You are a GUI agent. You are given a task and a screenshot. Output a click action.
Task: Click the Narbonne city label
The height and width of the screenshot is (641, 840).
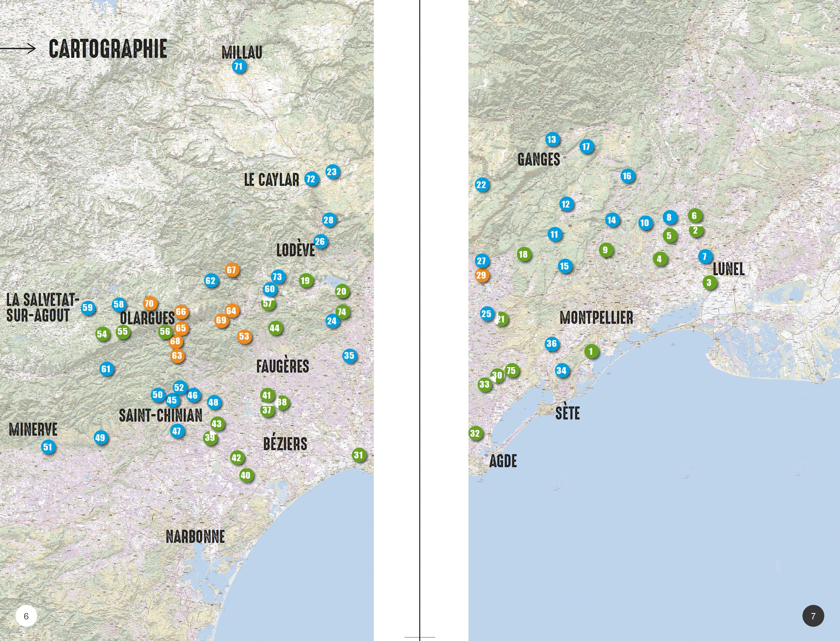195,537
